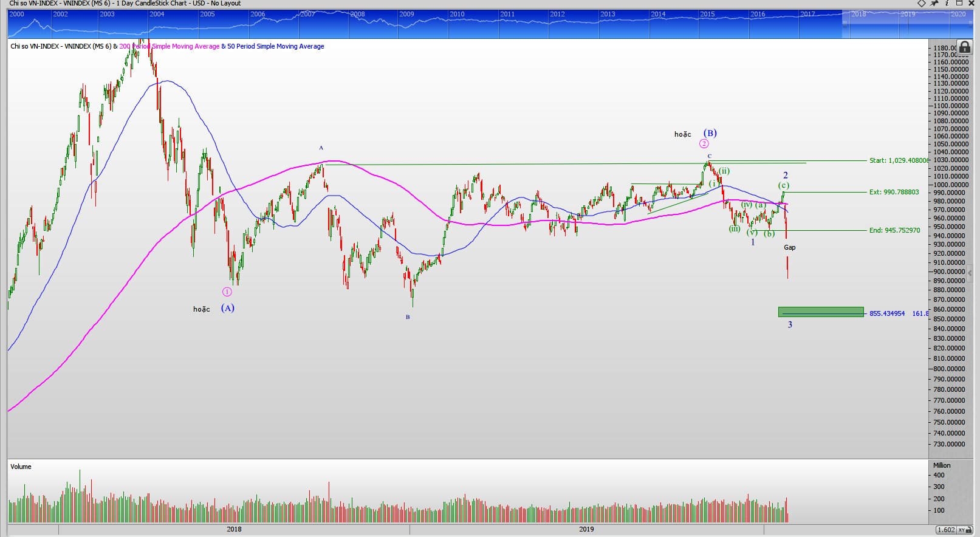
Task: Grab the left handle of timeline range selector
Action: (844, 24)
